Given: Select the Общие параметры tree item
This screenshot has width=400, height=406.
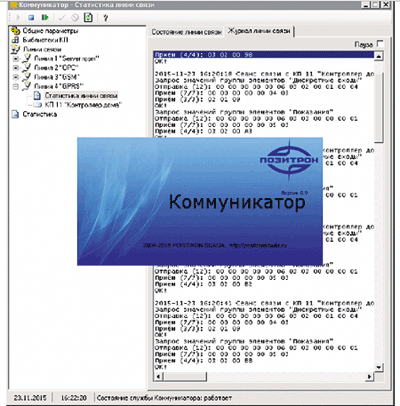Looking at the screenshot, I should point(50,31).
